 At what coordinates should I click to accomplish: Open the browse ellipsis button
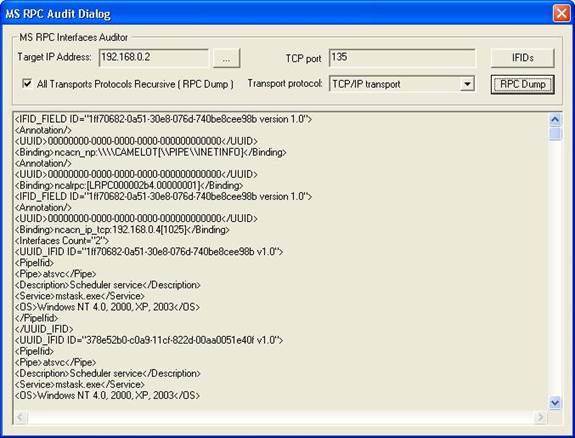(226, 58)
